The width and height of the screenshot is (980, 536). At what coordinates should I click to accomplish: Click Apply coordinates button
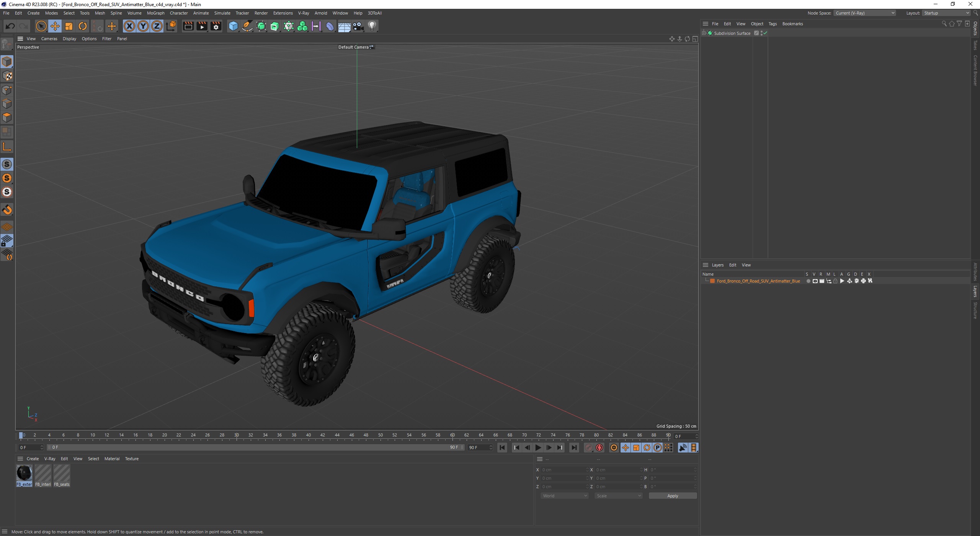point(673,496)
